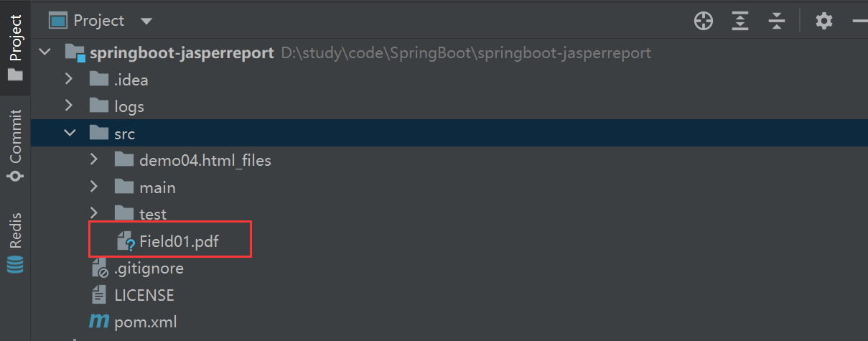The height and width of the screenshot is (341, 868).
Task: Expand the logs folder
Action: pyautogui.click(x=70, y=106)
